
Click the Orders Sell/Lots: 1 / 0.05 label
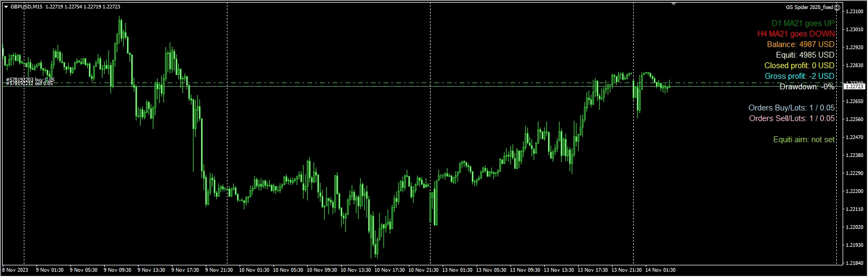(x=792, y=118)
